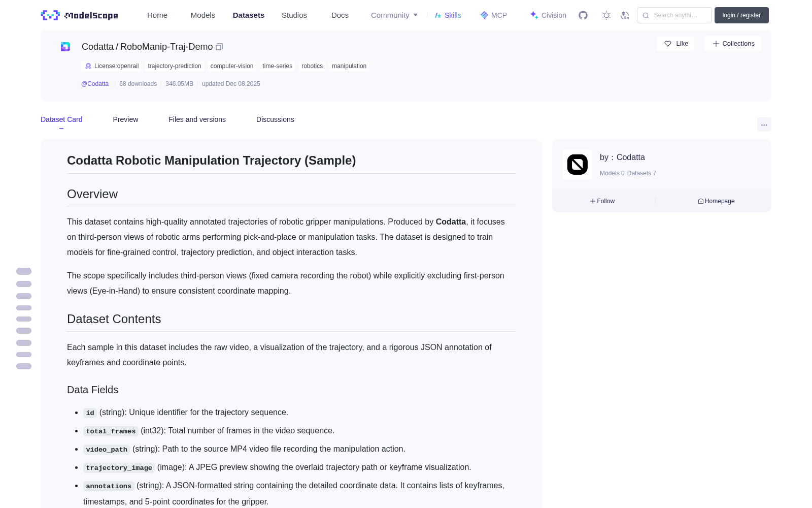Viewport: 812px width, 508px height.
Task: Click the computer-vision tag
Action: pos(232,66)
